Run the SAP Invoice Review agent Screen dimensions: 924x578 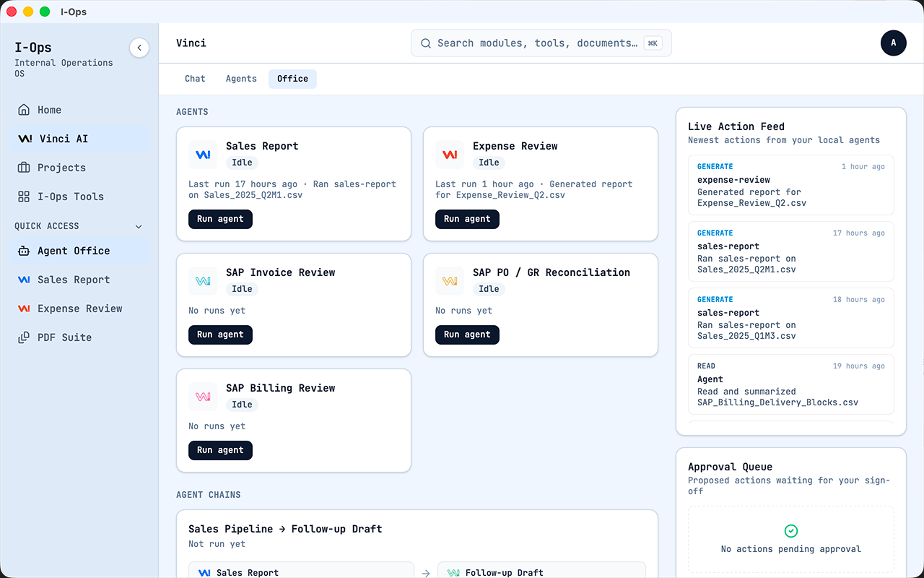click(x=220, y=335)
